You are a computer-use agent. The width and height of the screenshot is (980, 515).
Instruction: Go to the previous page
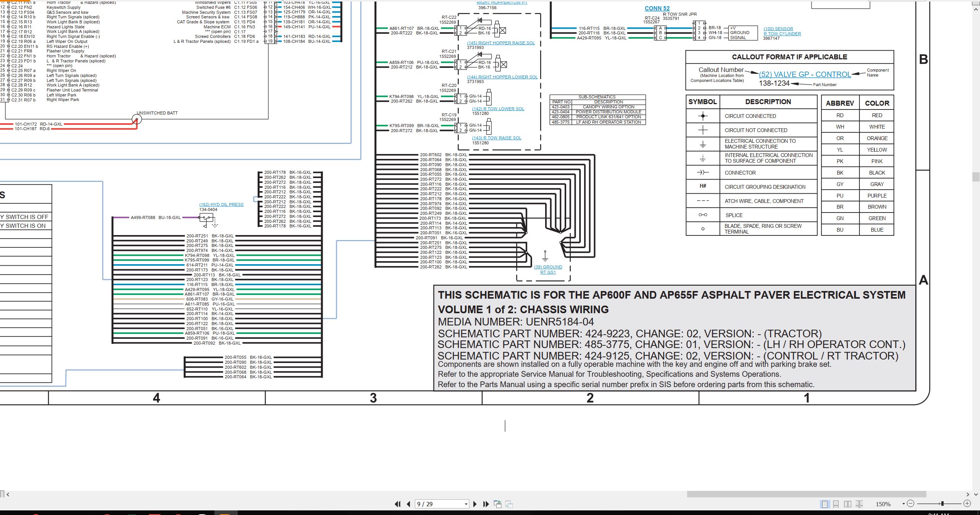(x=408, y=504)
